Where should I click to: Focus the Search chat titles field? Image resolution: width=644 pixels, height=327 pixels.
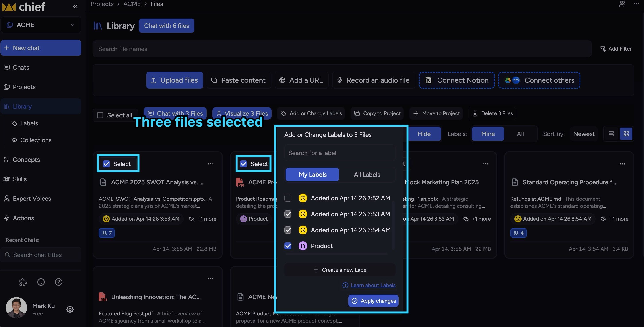(41, 255)
